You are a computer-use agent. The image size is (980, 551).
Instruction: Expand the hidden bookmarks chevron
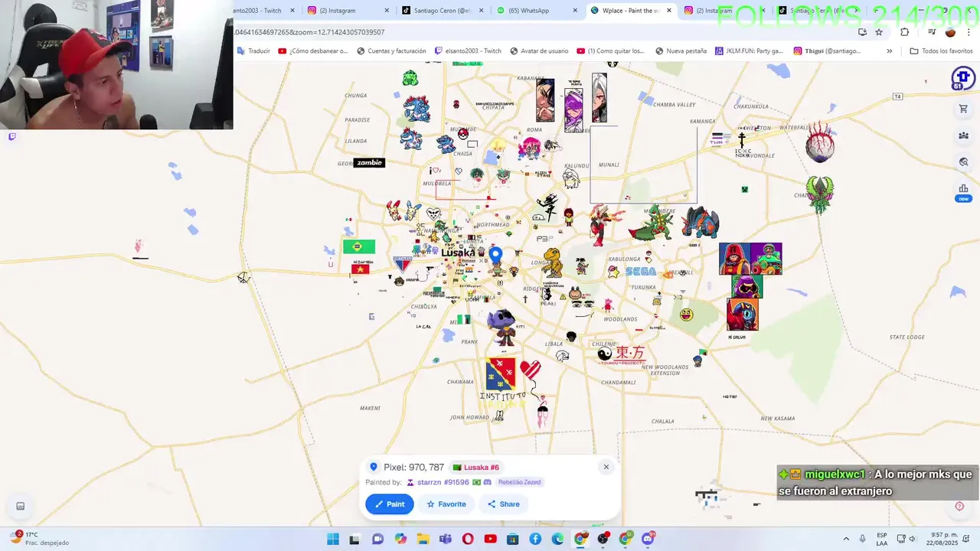click(889, 51)
